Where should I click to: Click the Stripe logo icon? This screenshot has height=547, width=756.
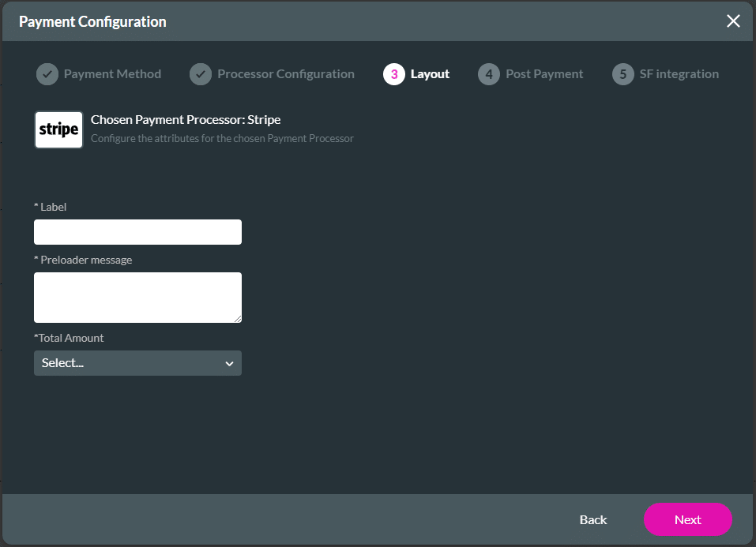58,129
